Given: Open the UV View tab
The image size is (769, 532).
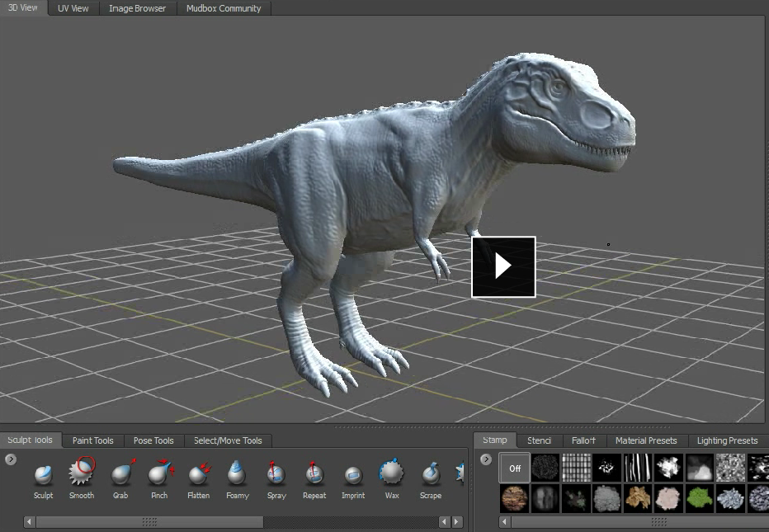Looking at the screenshot, I should [x=73, y=8].
